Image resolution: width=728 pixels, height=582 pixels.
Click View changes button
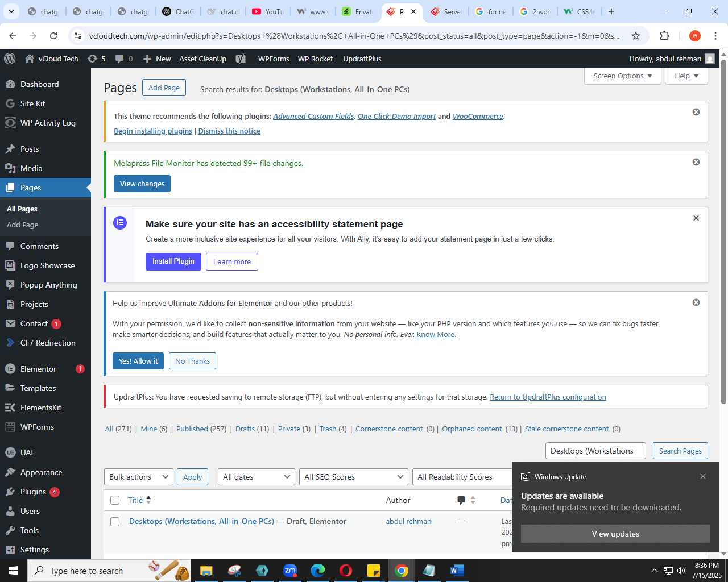coord(142,184)
